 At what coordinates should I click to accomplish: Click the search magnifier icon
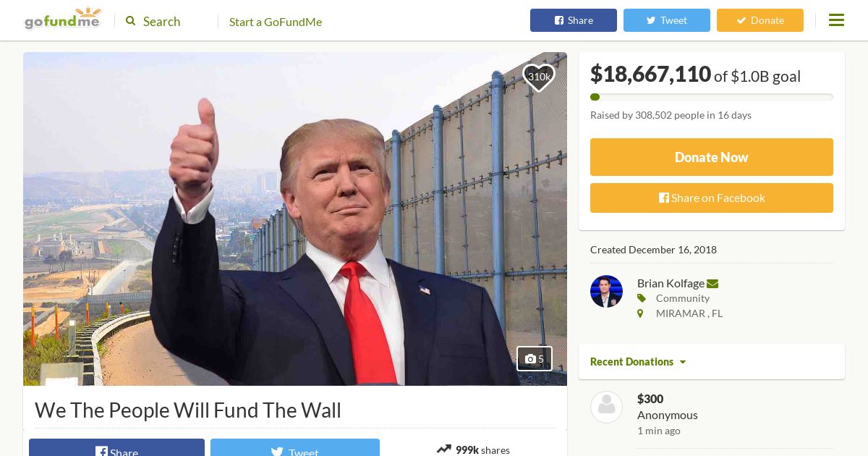click(x=131, y=21)
